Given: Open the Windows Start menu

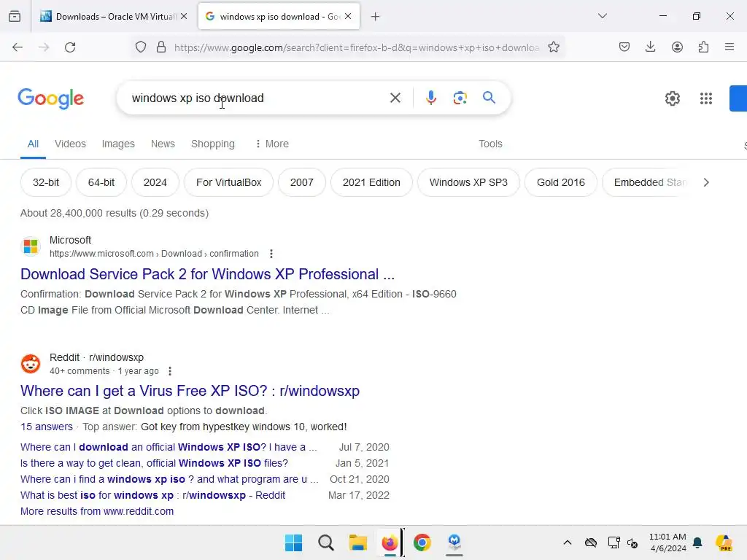Looking at the screenshot, I should [x=293, y=542].
